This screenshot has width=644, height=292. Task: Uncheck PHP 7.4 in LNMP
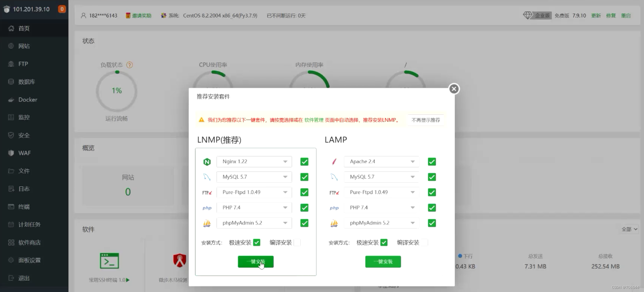tap(304, 208)
